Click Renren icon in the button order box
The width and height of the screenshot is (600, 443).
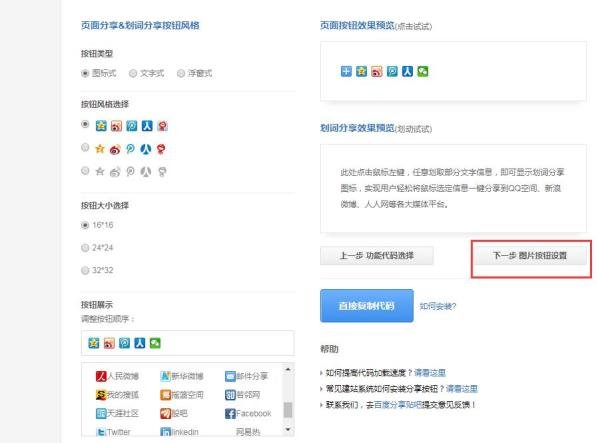tap(140, 343)
